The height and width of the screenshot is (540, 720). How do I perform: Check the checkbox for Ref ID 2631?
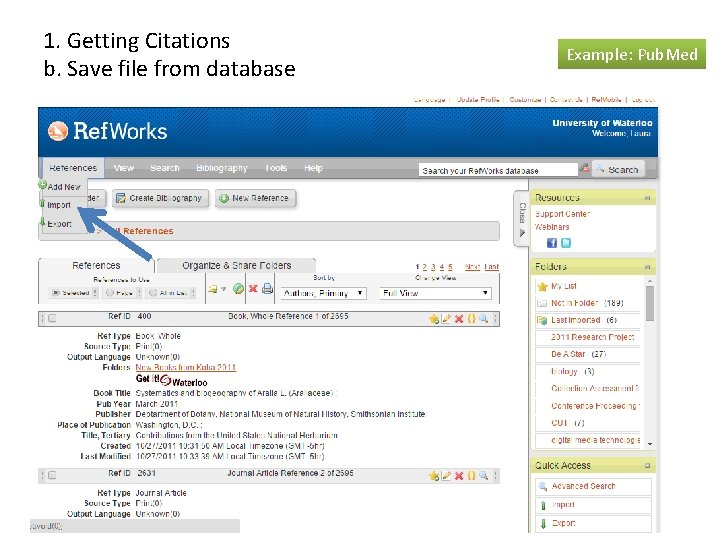tap(52, 475)
